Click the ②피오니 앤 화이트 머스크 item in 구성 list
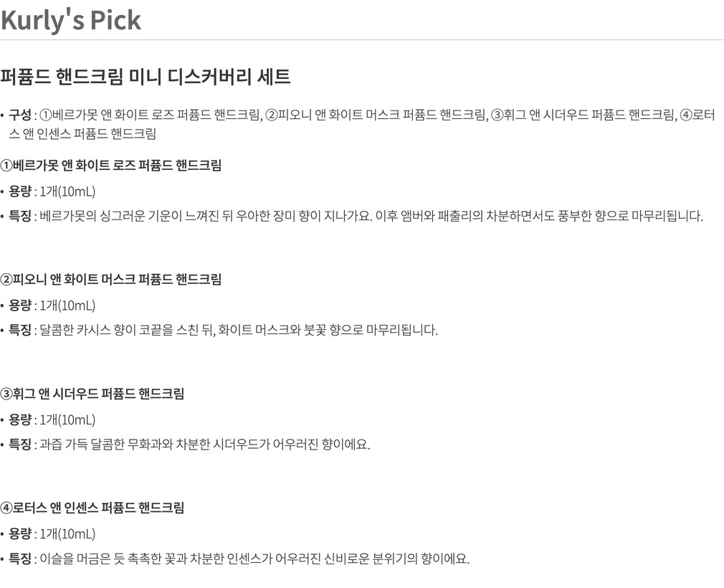Screen dimensions: 724x588 tap(376, 115)
